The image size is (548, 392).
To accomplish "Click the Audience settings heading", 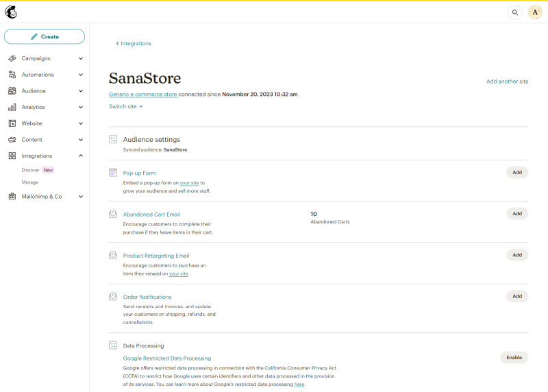I will (x=151, y=140).
